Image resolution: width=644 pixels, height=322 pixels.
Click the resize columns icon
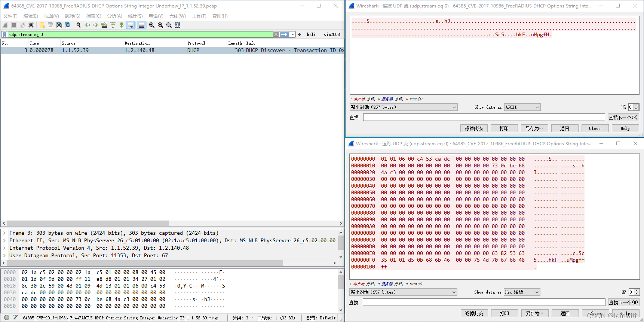click(178, 25)
